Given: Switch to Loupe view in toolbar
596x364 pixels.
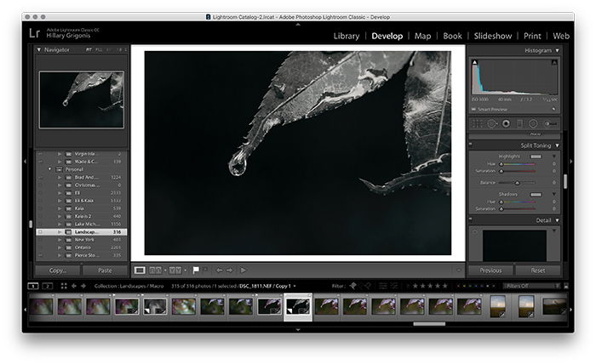Looking at the screenshot, I should [140, 270].
